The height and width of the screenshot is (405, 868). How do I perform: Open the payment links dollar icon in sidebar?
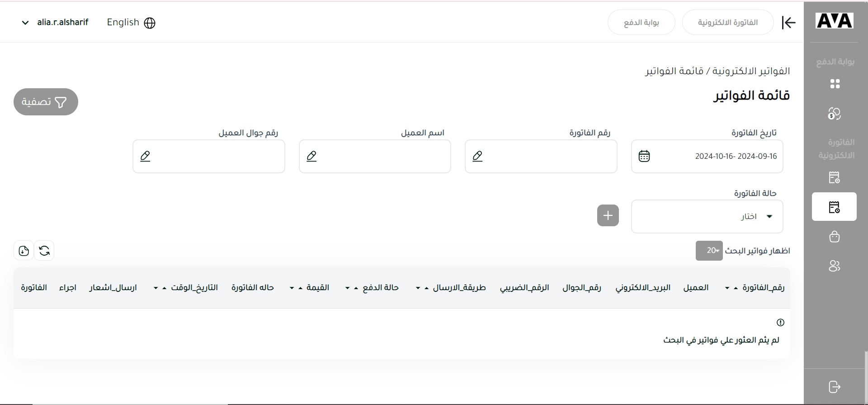835,114
